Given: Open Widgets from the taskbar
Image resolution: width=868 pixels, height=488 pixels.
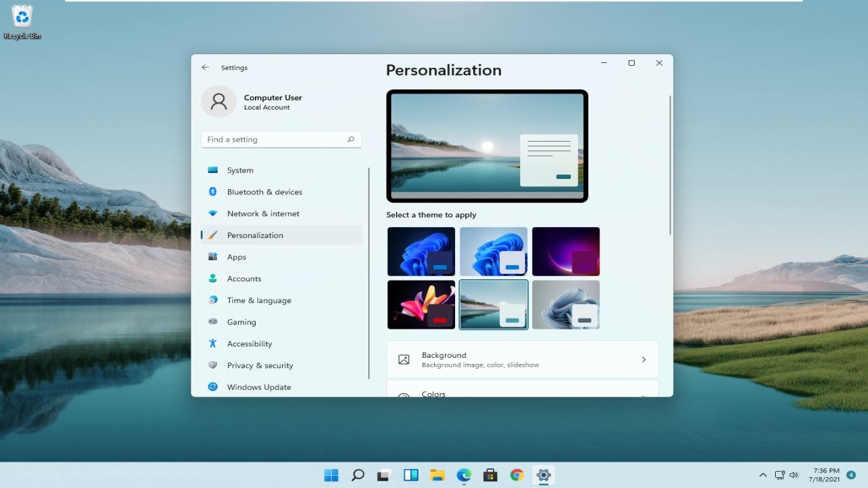Looking at the screenshot, I should (x=411, y=475).
